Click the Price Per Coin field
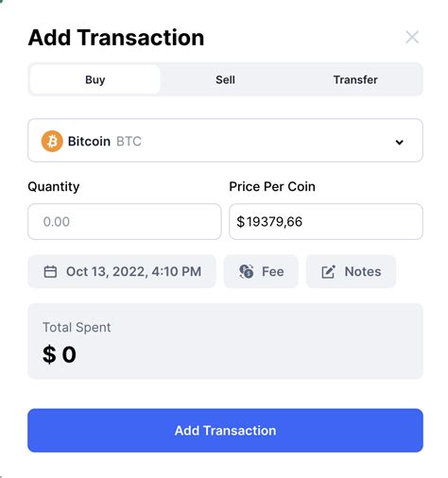Image resolution: width=448 pixels, height=478 pixels. 326,221
